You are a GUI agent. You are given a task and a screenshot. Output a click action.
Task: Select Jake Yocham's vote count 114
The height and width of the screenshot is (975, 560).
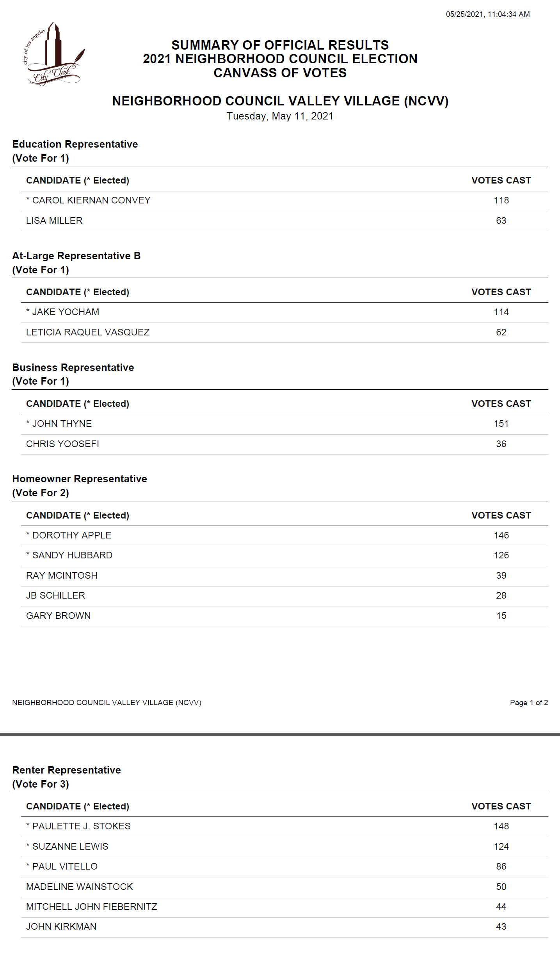pos(501,312)
